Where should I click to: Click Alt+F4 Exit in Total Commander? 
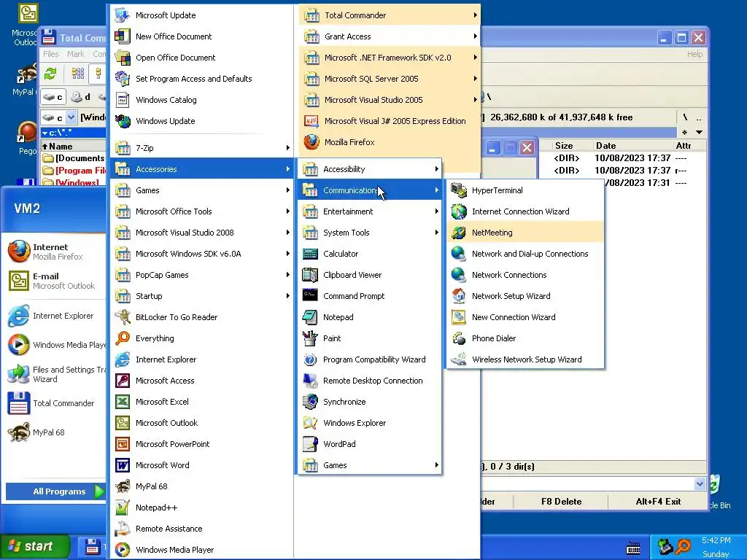(x=658, y=502)
